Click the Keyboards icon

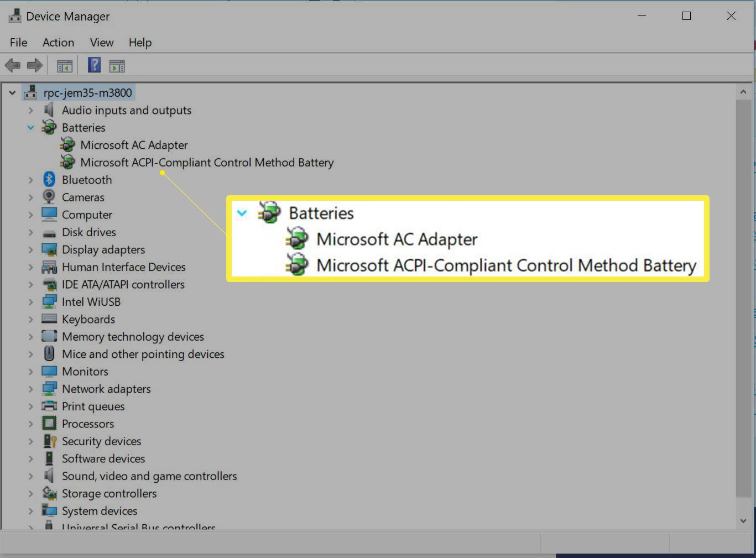point(49,319)
